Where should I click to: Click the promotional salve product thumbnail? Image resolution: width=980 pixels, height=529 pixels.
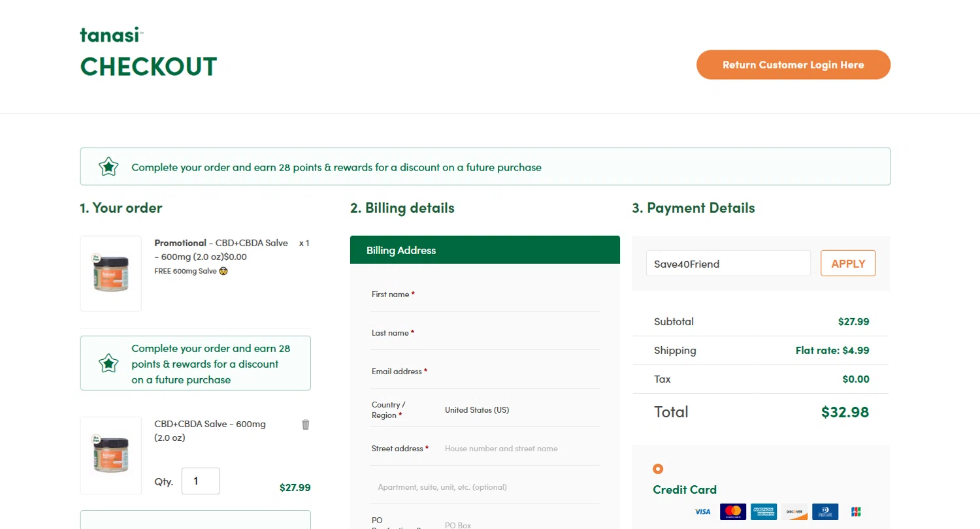(x=110, y=273)
